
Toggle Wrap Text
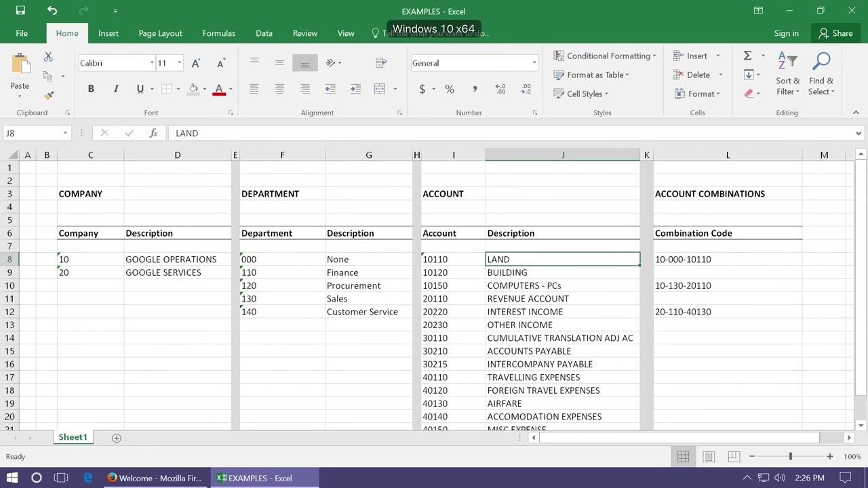point(380,63)
